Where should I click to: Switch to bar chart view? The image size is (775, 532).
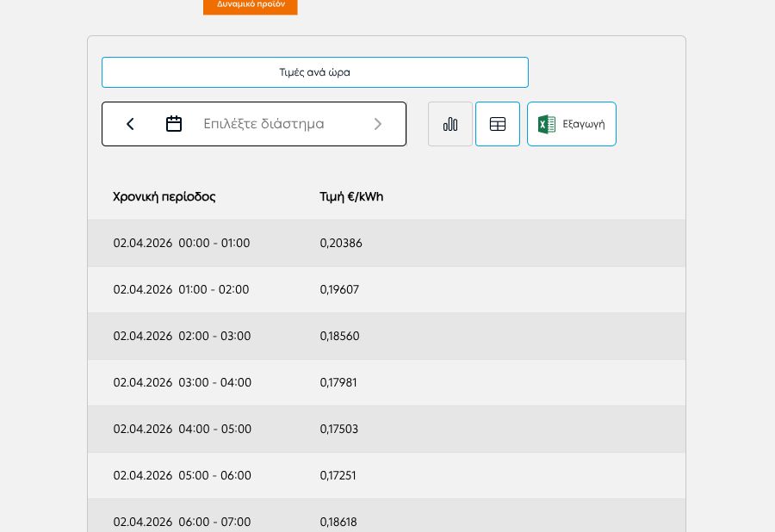450,124
